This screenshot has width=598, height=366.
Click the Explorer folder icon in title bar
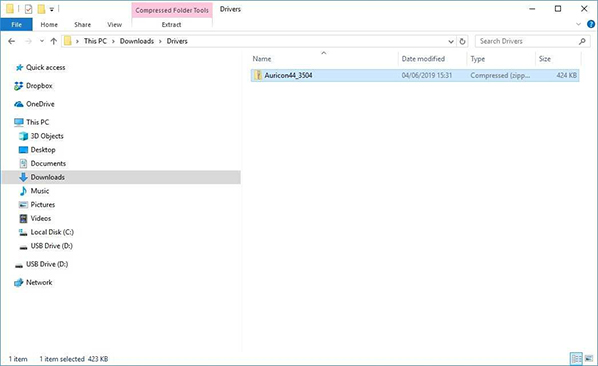(10, 9)
